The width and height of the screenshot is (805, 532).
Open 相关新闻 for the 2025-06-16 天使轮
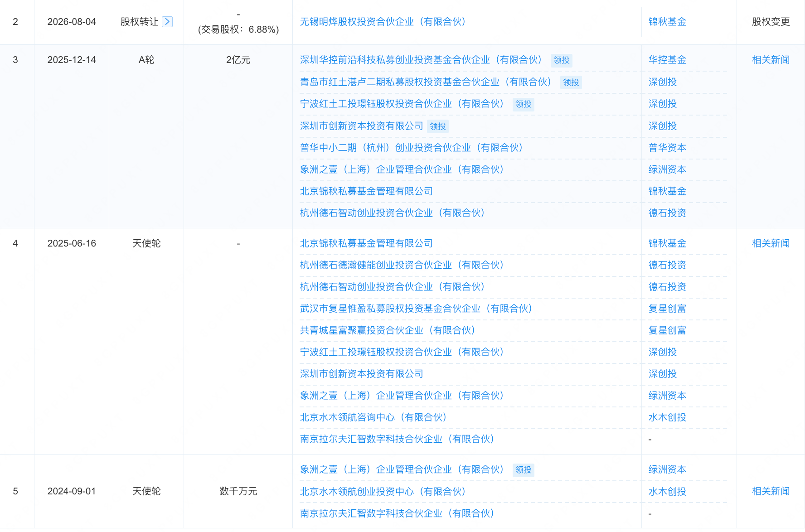click(771, 243)
